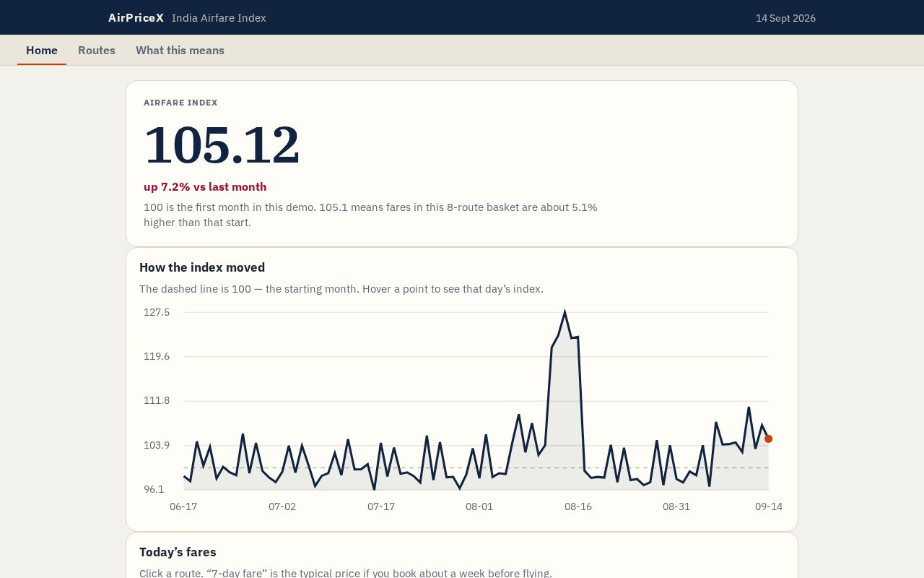Click the Today's fares heading
The height and width of the screenshot is (578, 924).
pos(178,552)
